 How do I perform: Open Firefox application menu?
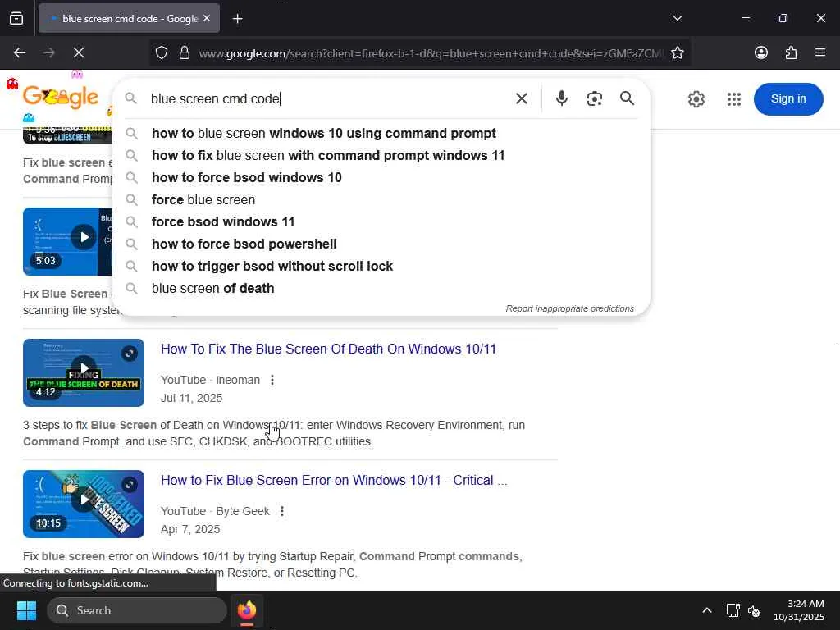[x=820, y=52]
